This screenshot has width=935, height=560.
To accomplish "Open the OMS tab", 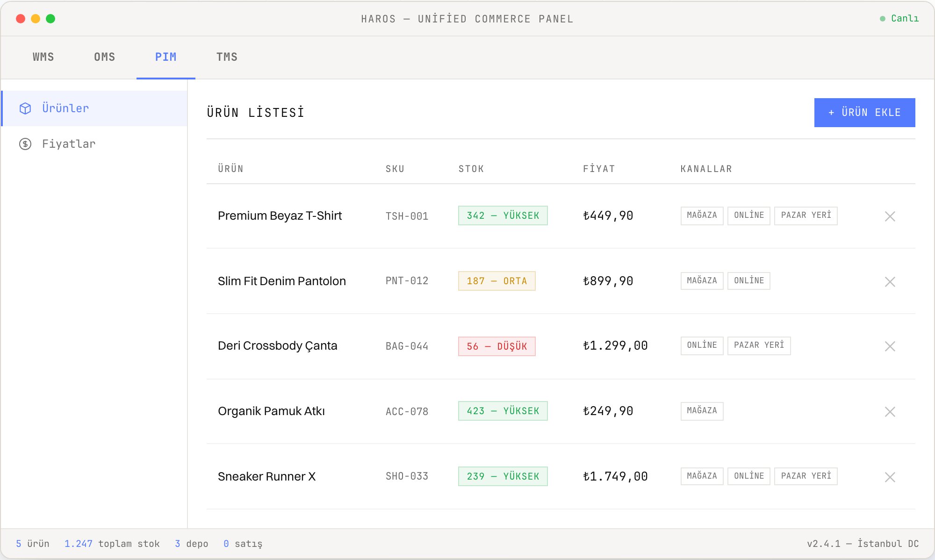I will click(x=105, y=57).
